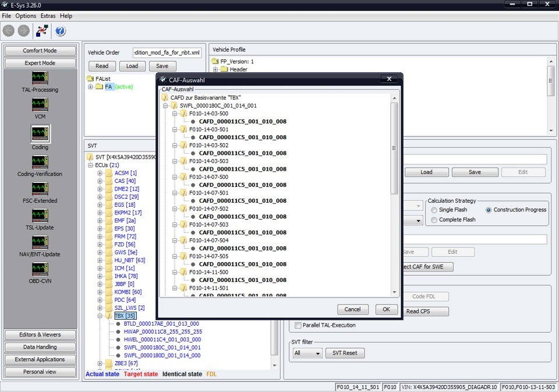Screen dimensions: 559x392
Task: Click the FP_Version folder icon
Action: [215, 61]
